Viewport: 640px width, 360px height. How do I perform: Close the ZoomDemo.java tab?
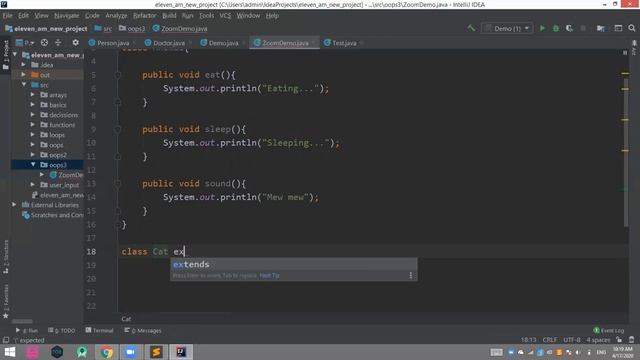[314, 42]
